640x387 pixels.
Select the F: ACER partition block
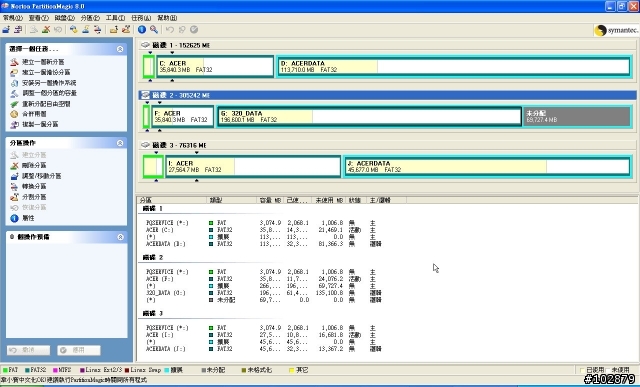point(182,116)
